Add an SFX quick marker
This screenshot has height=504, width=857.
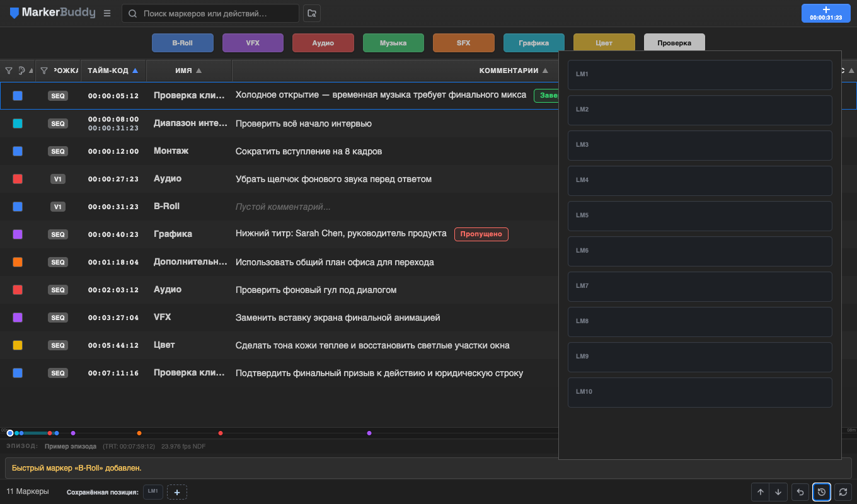point(464,43)
